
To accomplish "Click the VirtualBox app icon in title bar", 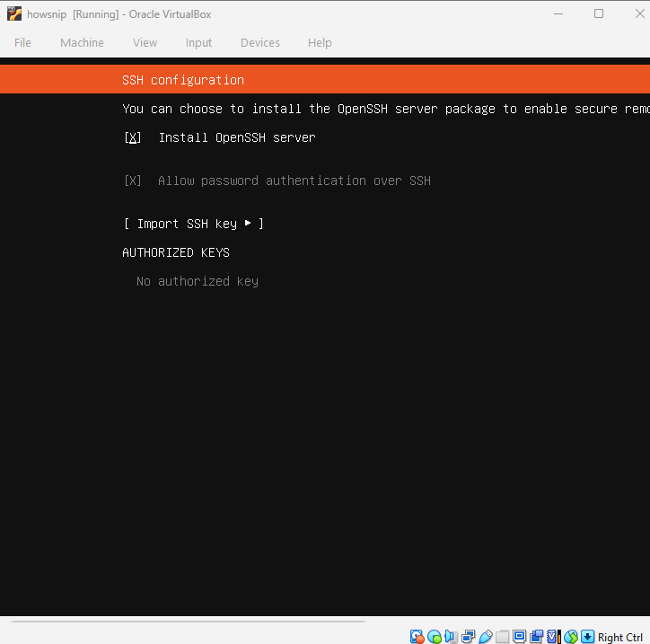I will coord(14,13).
